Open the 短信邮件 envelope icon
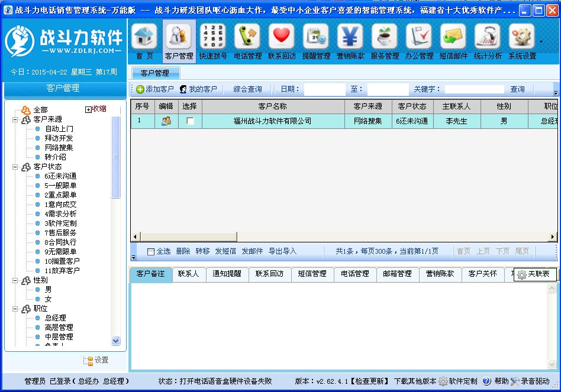This screenshot has width=561, height=392. point(454,36)
